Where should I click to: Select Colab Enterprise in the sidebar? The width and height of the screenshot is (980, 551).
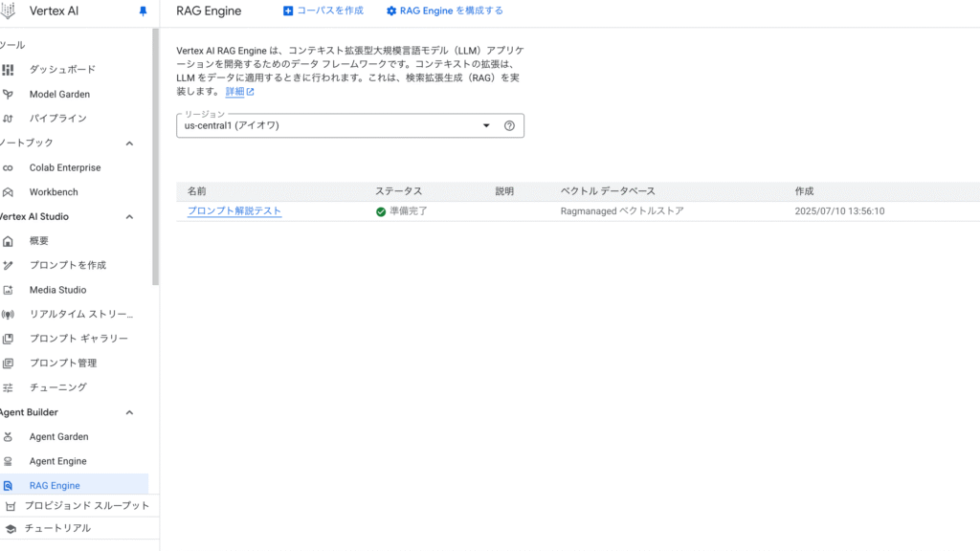65,167
